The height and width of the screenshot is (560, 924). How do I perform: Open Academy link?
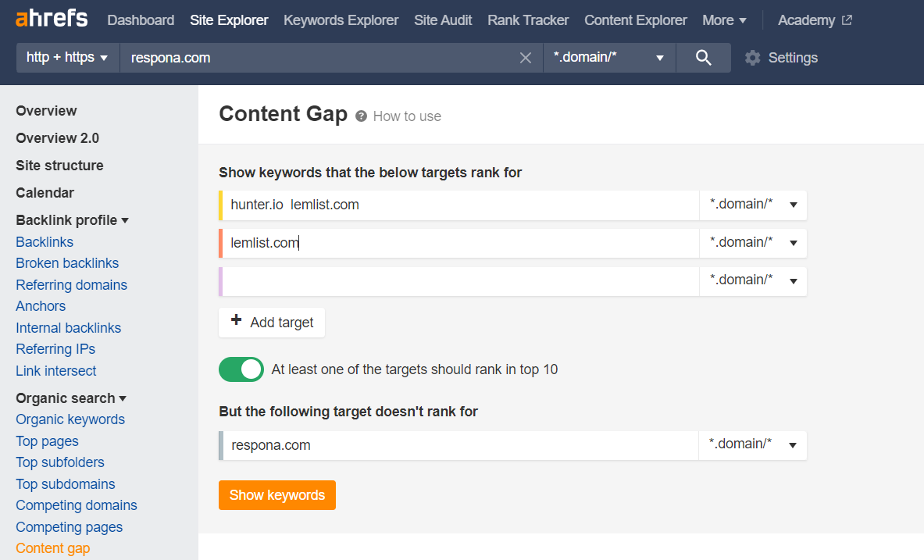806,20
